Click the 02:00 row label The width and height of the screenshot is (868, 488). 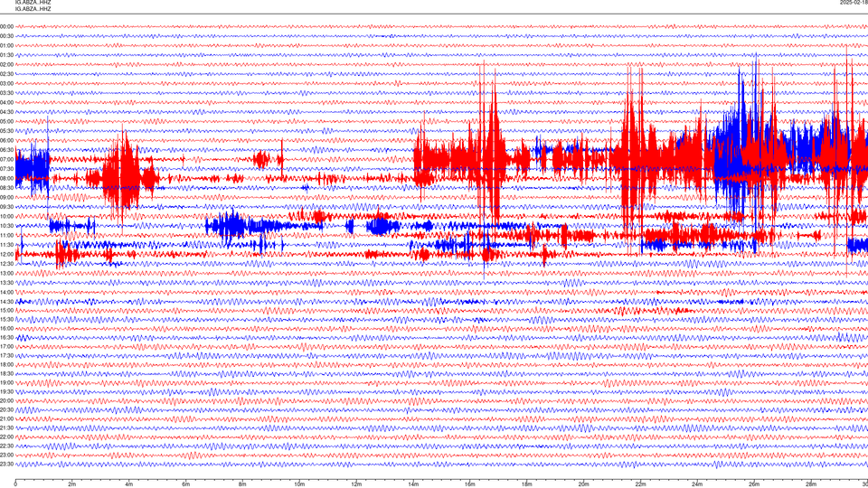[x=6, y=64]
